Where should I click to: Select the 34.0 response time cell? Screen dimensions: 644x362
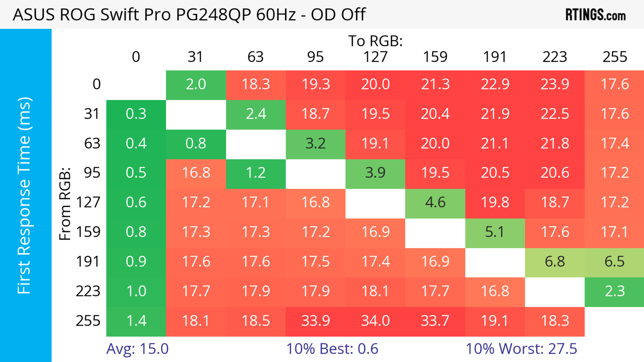375,321
